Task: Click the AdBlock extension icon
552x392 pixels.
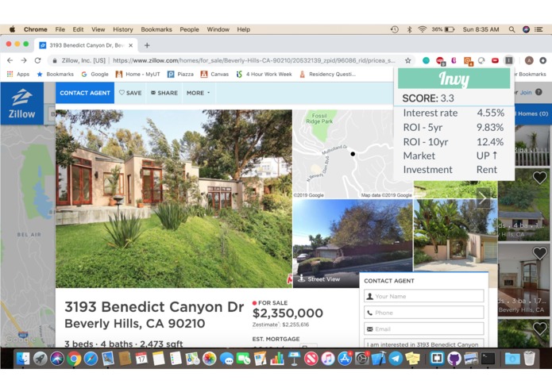Action: click(x=440, y=60)
